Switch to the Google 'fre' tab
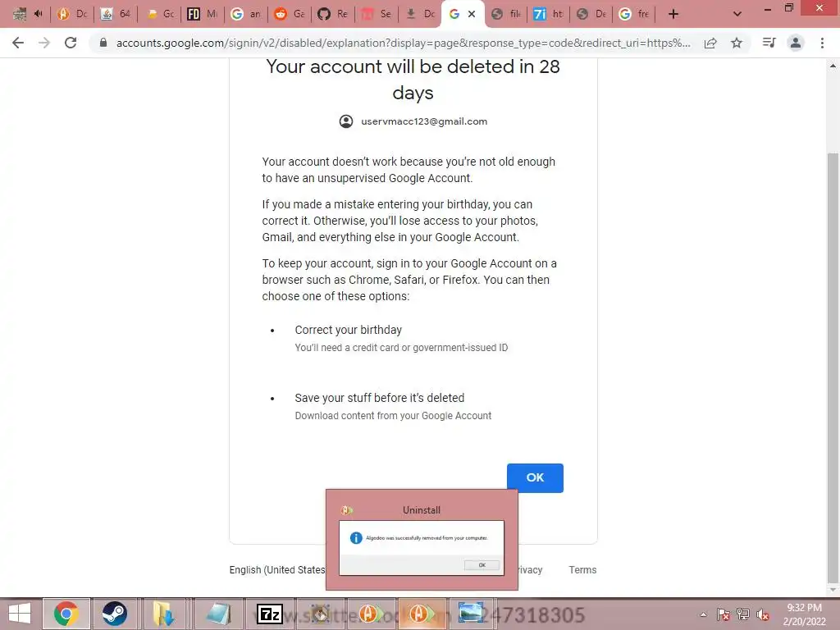 635,14
